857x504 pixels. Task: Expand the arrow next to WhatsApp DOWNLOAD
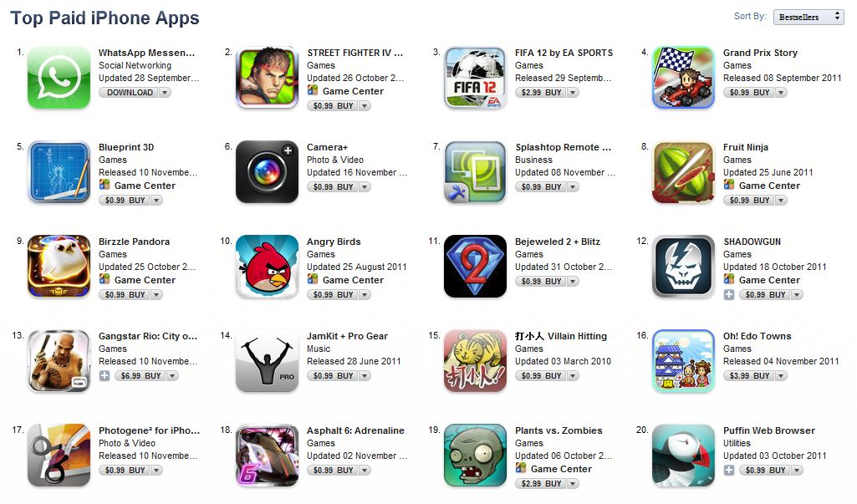click(x=164, y=93)
